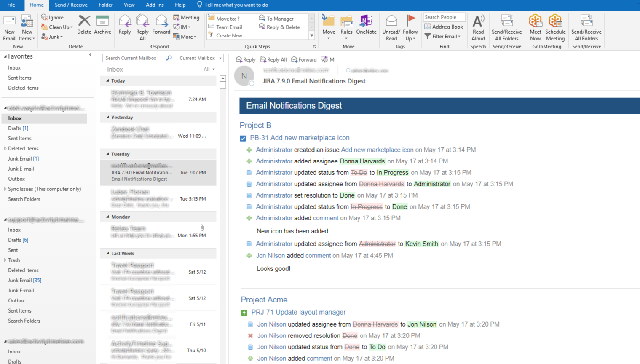The image size is (640, 364).
Task: Switch to the Folder tab
Action: coord(106,5)
